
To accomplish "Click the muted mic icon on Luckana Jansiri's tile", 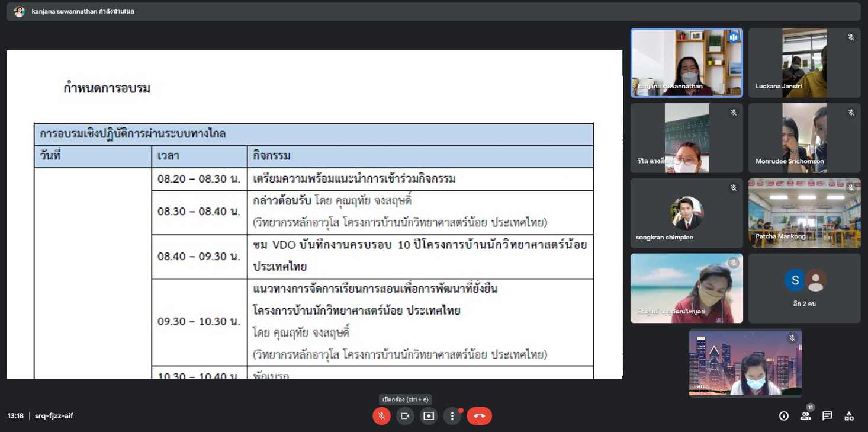I will [851, 37].
